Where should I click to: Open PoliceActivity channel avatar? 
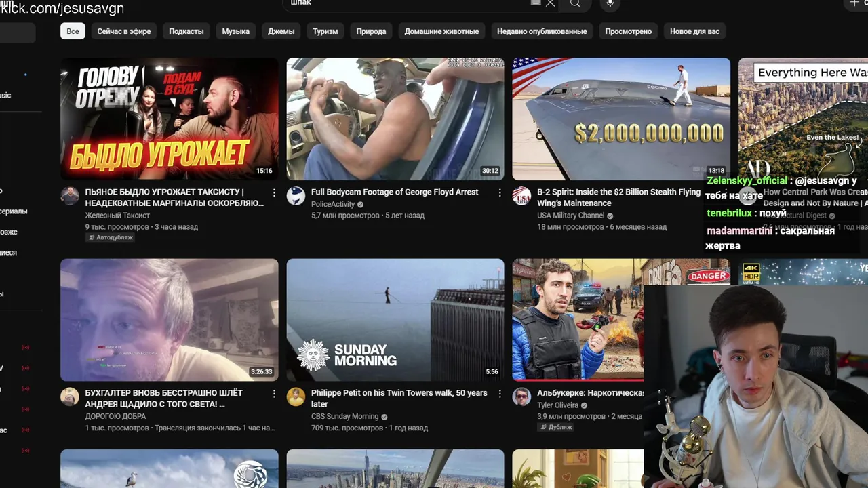pyautogui.click(x=296, y=196)
